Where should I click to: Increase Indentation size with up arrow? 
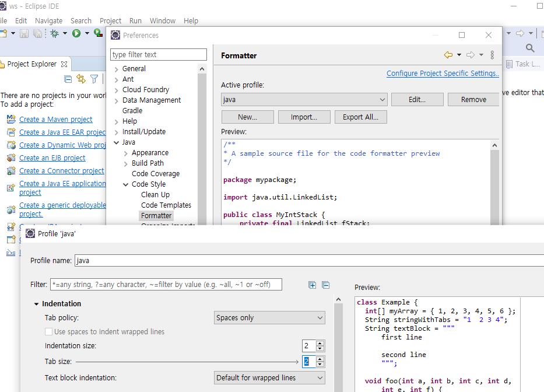(x=320, y=343)
